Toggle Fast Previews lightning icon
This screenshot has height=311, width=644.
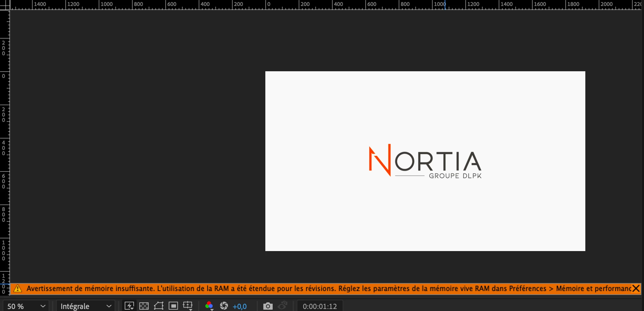[x=129, y=306]
